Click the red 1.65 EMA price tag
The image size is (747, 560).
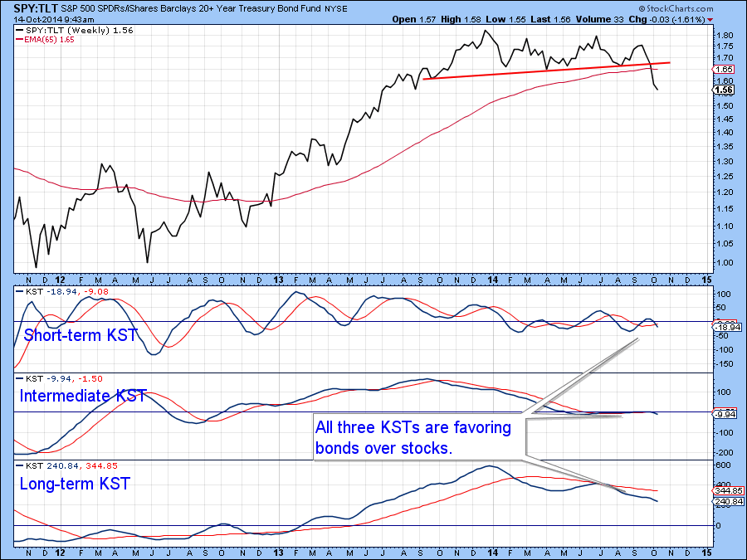pyautogui.click(x=724, y=70)
